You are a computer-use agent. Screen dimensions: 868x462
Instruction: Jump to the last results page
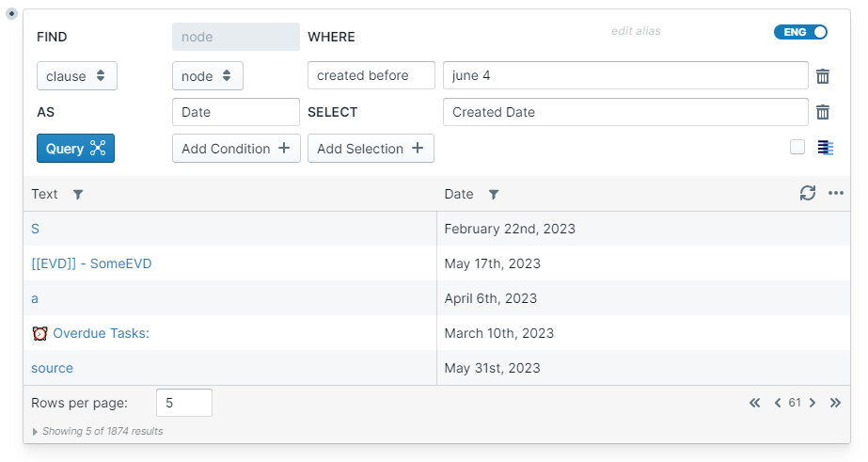(835, 403)
